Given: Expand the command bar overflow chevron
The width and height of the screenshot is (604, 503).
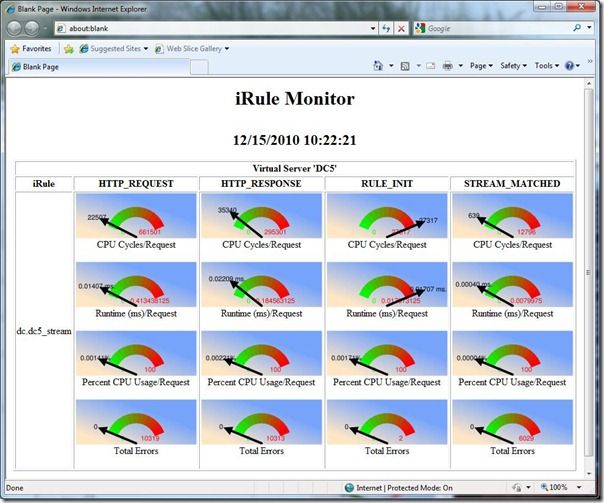Looking at the screenshot, I should pyautogui.click(x=589, y=61).
